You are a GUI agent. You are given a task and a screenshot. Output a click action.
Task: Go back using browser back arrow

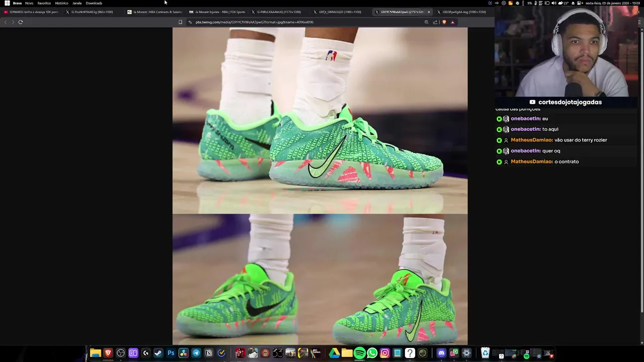pyautogui.click(x=6, y=22)
